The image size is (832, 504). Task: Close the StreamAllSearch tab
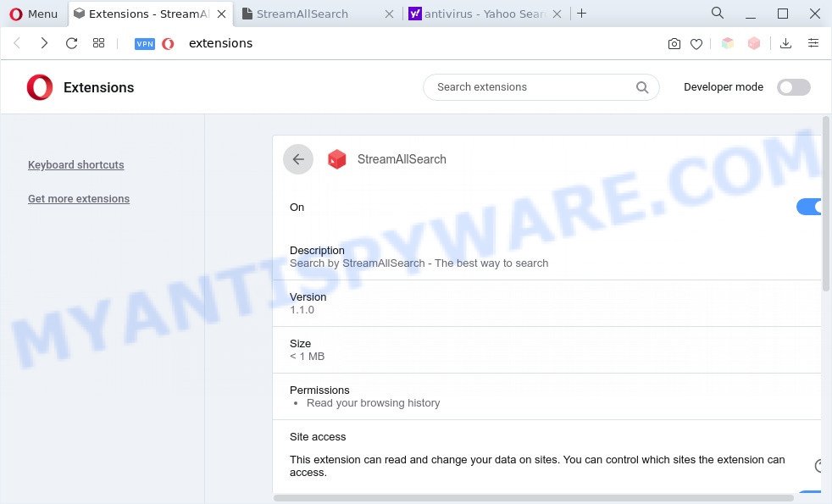click(x=390, y=14)
